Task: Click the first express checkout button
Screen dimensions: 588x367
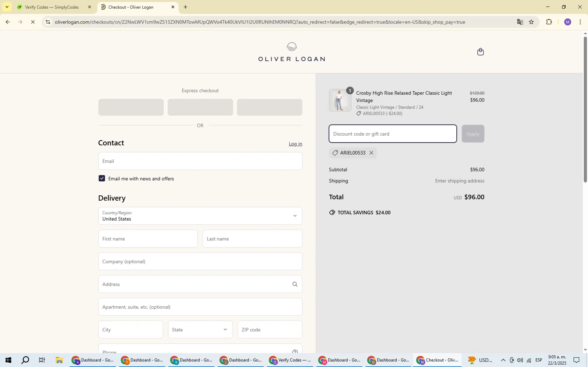Action: 131,107
